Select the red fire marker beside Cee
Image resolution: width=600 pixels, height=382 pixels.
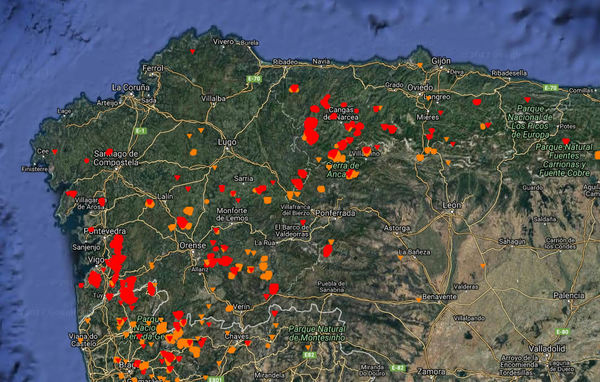(55, 152)
